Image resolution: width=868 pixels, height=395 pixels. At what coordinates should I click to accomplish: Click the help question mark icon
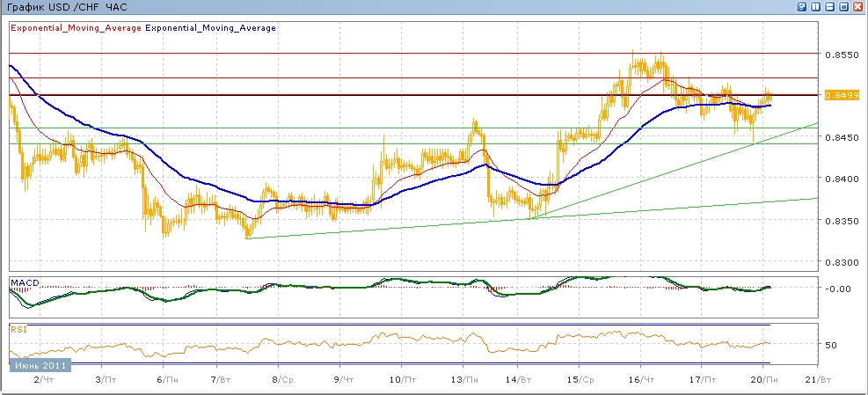point(802,6)
